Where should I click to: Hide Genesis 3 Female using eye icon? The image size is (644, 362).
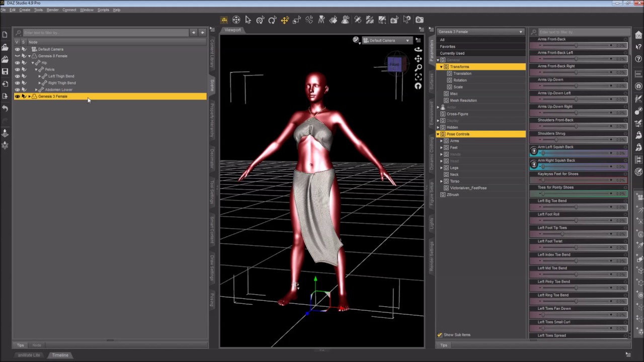(18, 97)
